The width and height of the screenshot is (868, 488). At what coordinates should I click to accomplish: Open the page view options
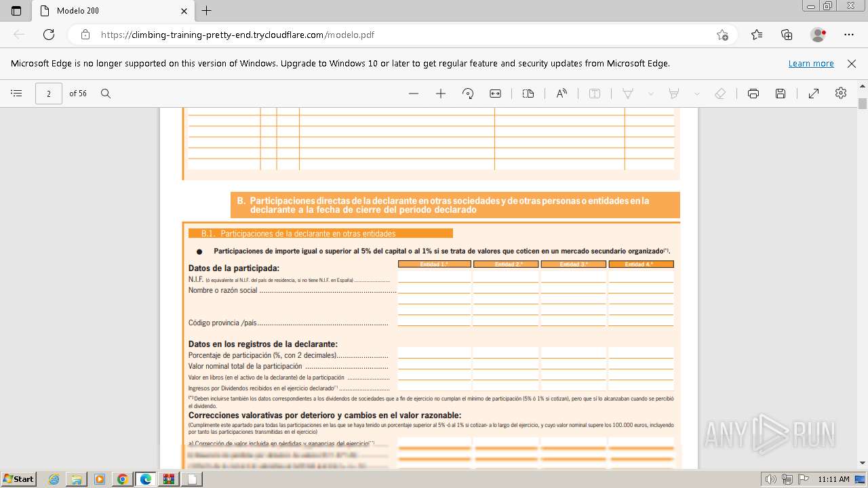click(528, 94)
